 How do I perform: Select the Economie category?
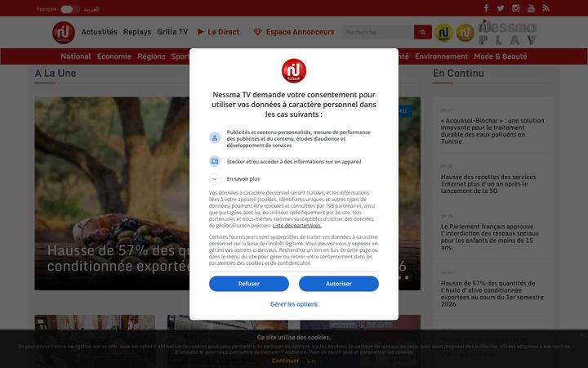pos(114,56)
